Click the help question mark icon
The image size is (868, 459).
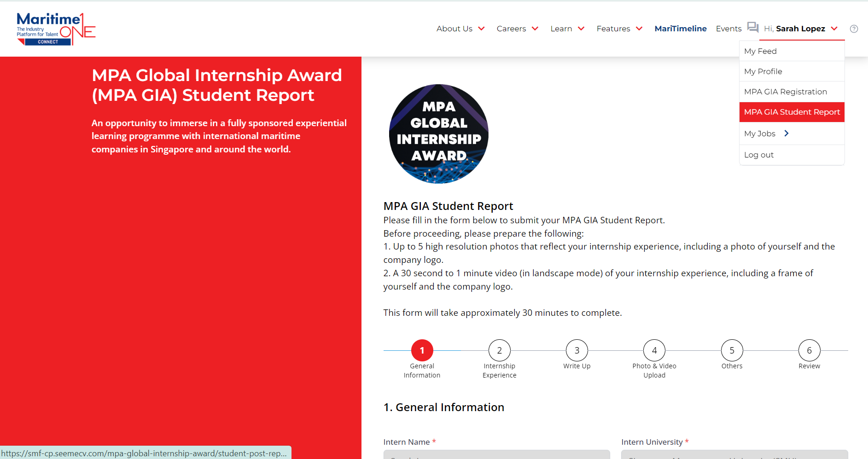pos(854,29)
